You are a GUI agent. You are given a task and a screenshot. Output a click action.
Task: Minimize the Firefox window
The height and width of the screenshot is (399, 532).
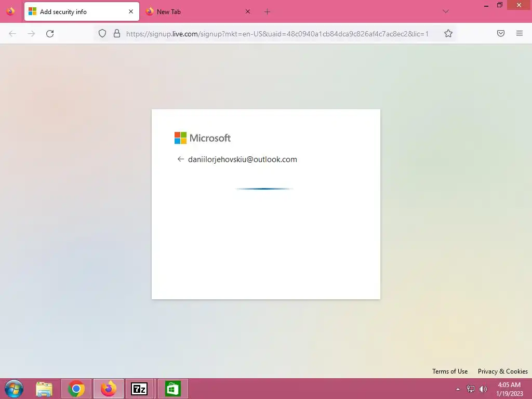point(486,5)
